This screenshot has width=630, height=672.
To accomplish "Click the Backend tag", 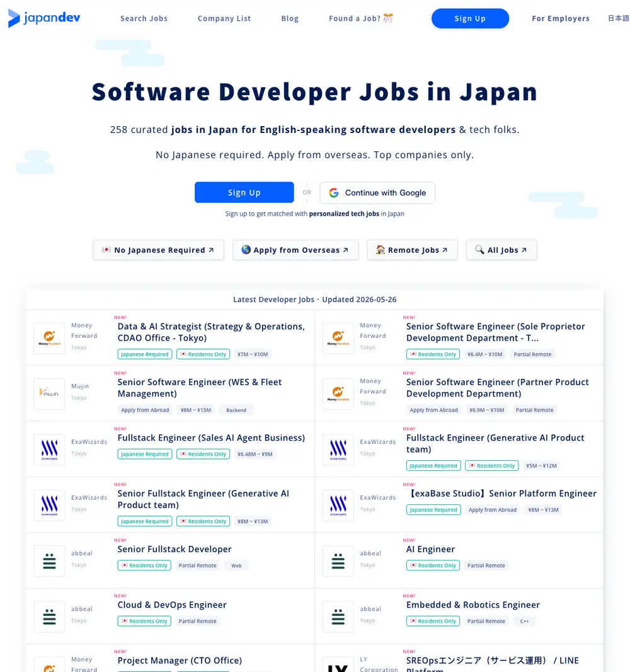I will pyautogui.click(x=236, y=410).
